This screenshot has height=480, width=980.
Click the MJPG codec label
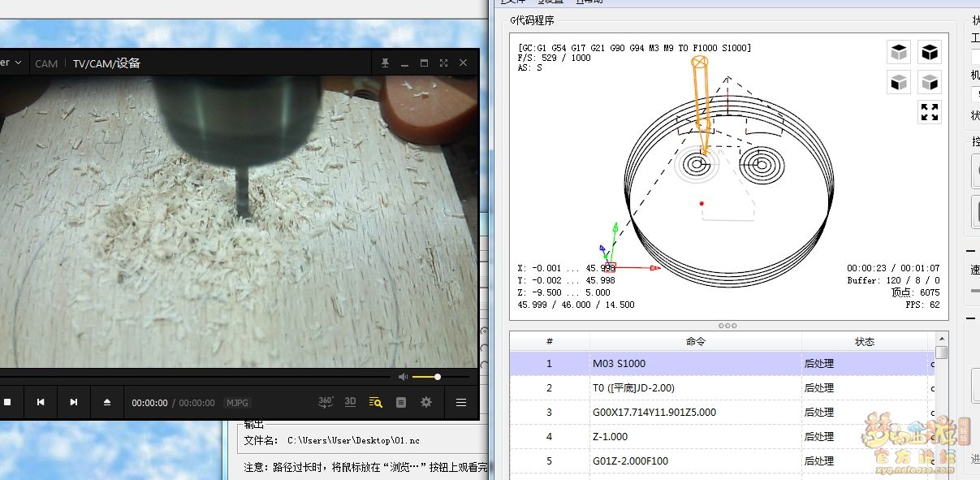[x=237, y=403]
